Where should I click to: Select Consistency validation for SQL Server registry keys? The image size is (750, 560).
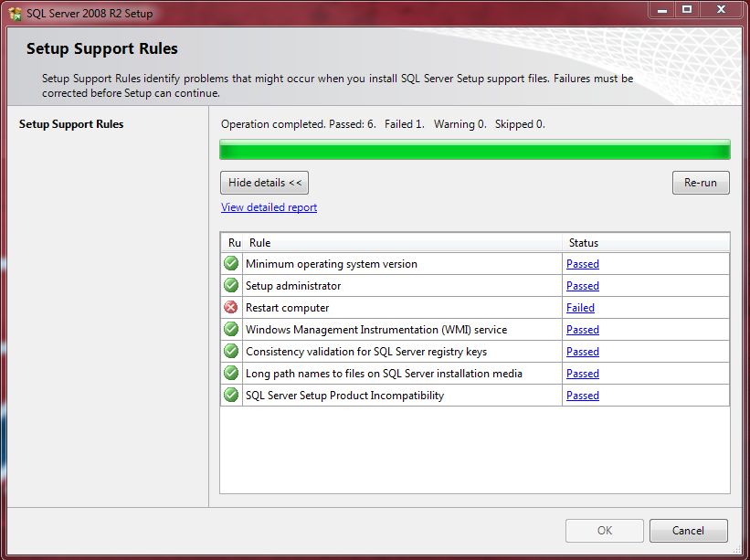click(366, 352)
